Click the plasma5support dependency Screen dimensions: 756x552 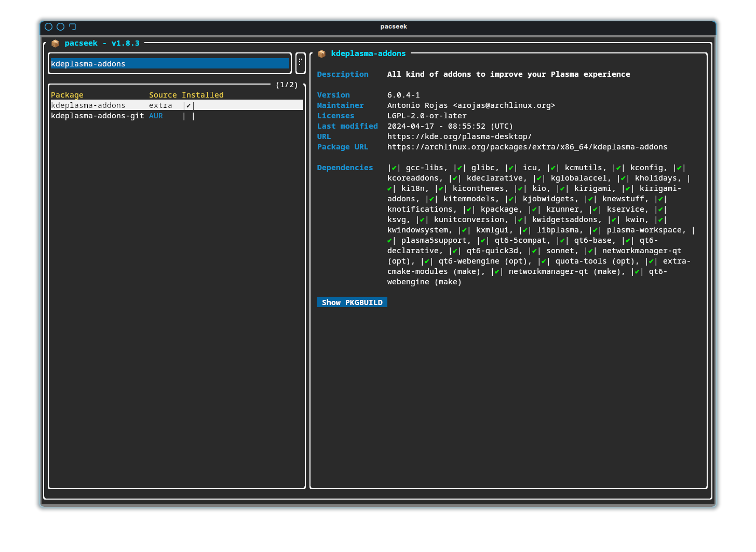tap(434, 240)
